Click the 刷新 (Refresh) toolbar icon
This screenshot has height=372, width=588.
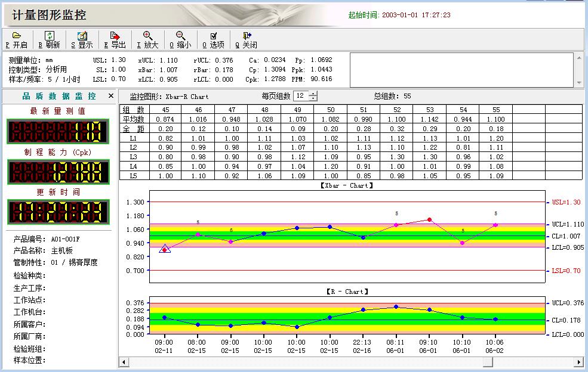tap(50, 36)
